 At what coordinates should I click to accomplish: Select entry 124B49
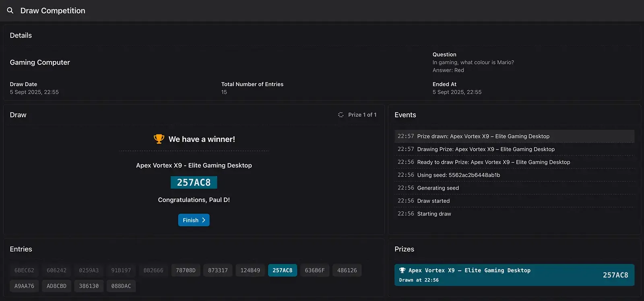pos(250,270)
